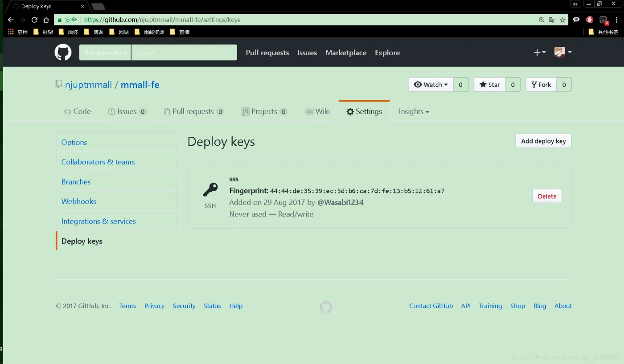Click the browser back arrow
Screen dimensions: 624x364
11,20
